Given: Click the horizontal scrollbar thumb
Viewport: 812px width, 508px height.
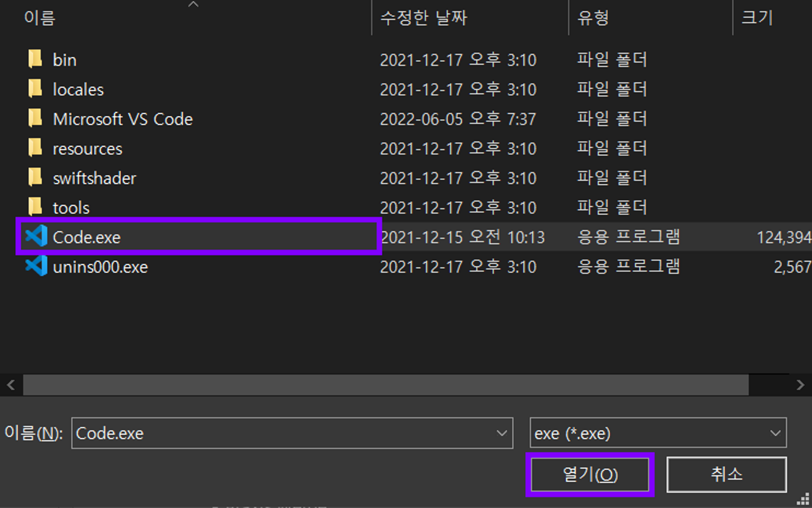Looking at the screenshot, I should pyautogui.click(x=386, y=385).
